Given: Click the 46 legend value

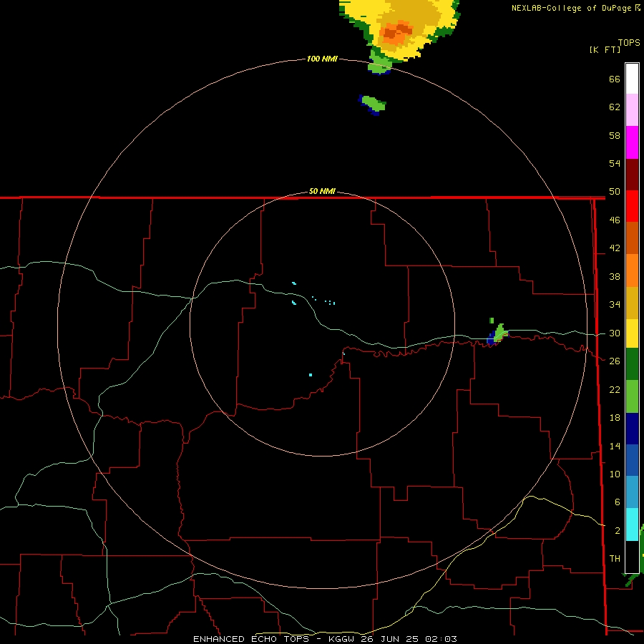Looking at the screenshot, I should tap(615, 220).
